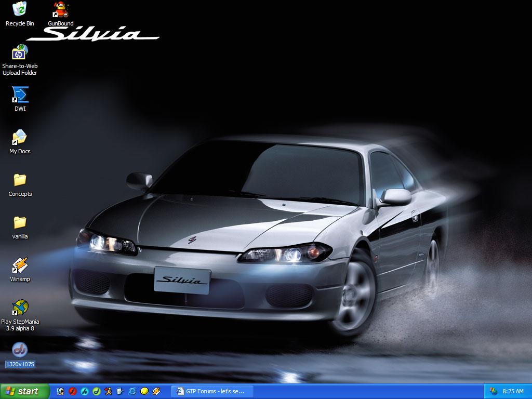Click the yellow ball Quick Launch icon
The width and height of the screenshot is (532, 399).
click(x=144, y=391)
